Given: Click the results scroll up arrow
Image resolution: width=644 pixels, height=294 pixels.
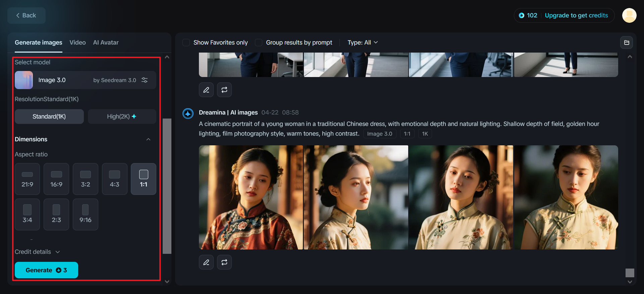Looking at the screenshot, I should tap(630, 57).
